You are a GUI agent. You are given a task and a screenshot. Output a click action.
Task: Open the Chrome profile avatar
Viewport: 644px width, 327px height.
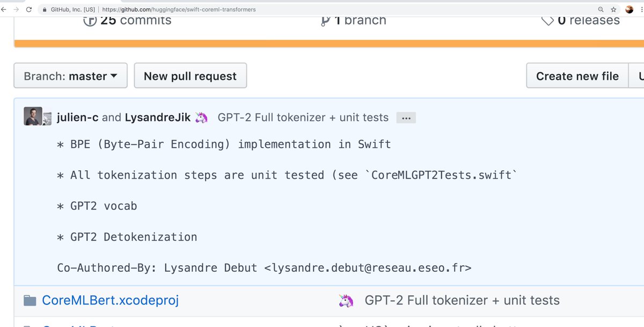[630, 10]
